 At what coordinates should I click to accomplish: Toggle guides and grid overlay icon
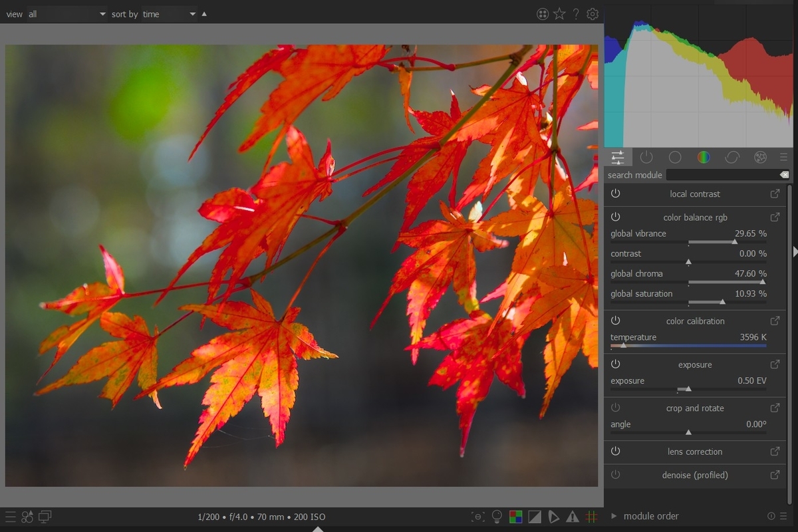pos(591,517)
